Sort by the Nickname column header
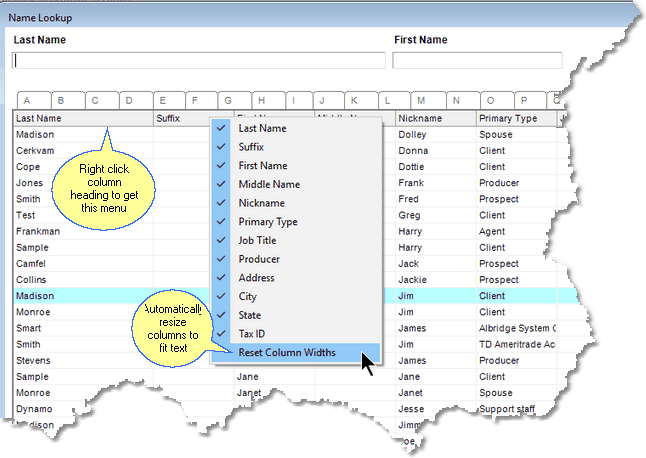 point(435,118)
